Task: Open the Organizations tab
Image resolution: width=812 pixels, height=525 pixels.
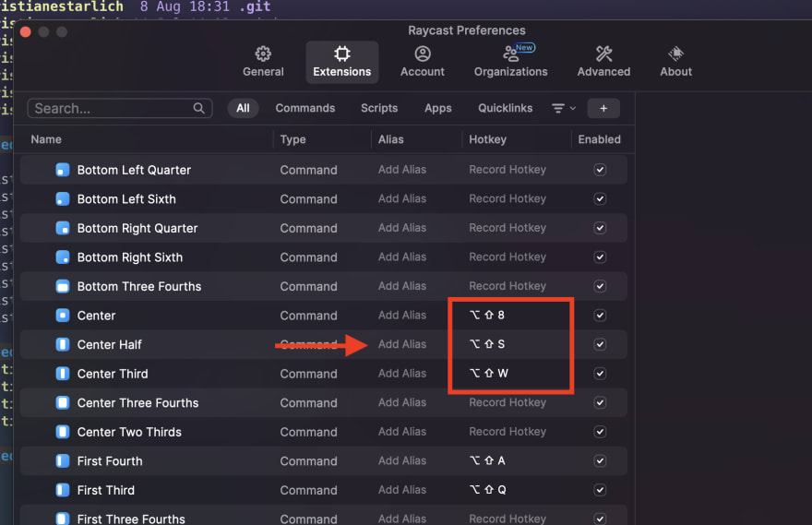Action: (510, 62)
